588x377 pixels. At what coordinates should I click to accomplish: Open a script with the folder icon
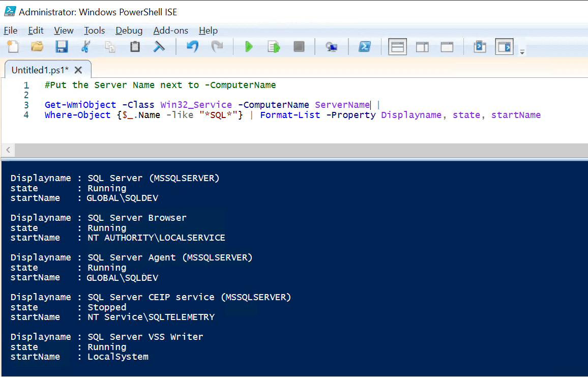(x=37, y=46)
